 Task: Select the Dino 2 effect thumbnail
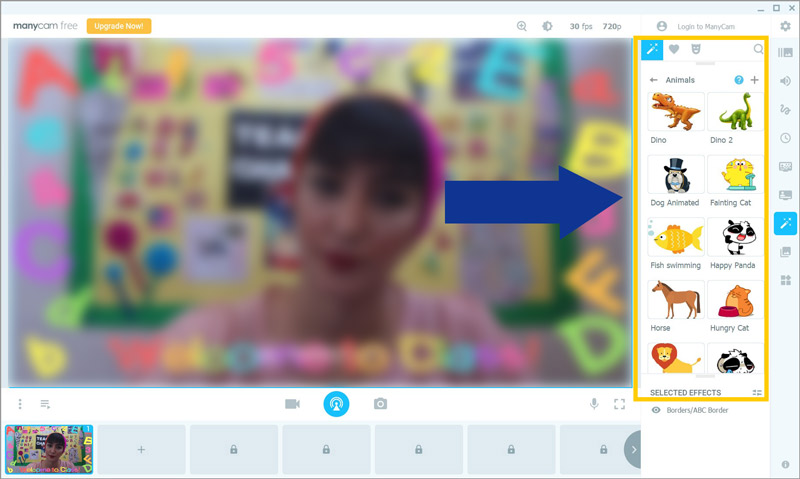click(735, 112)
